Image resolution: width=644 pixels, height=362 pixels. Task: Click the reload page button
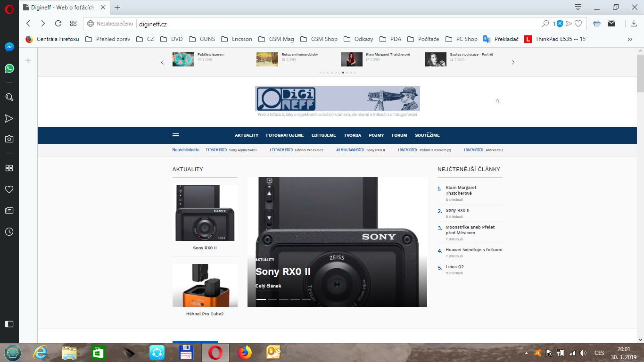58,23
